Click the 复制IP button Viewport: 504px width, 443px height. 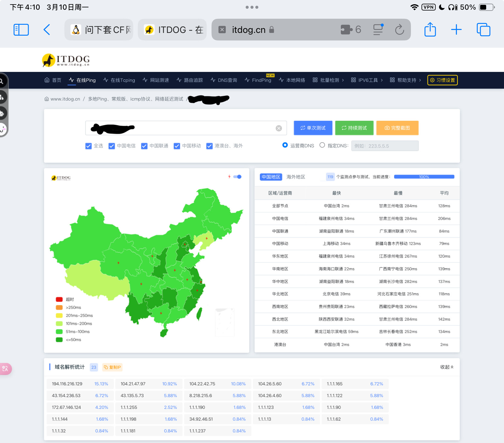tap(112, 368)
